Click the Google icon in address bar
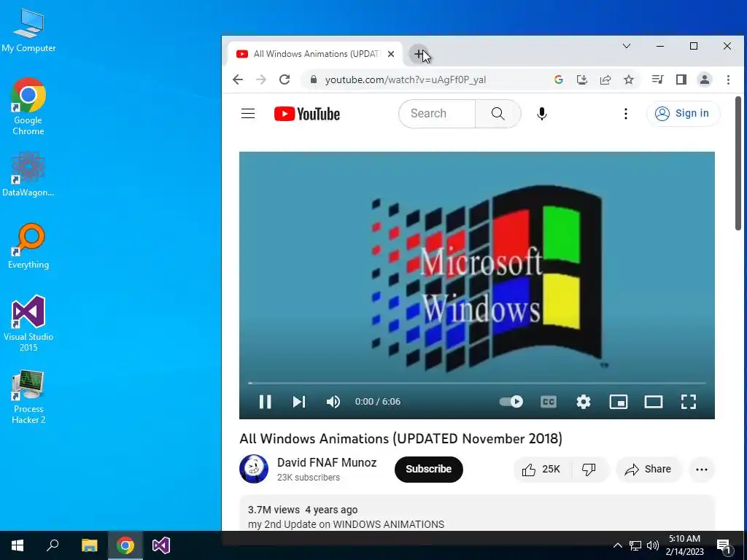Image resolution: width=747 pixels, height=560 pixels. coord(559,79)
